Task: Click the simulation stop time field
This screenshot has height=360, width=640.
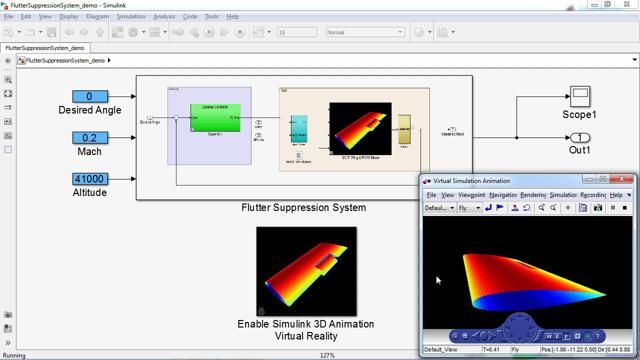Action: (x=297, y=32)
